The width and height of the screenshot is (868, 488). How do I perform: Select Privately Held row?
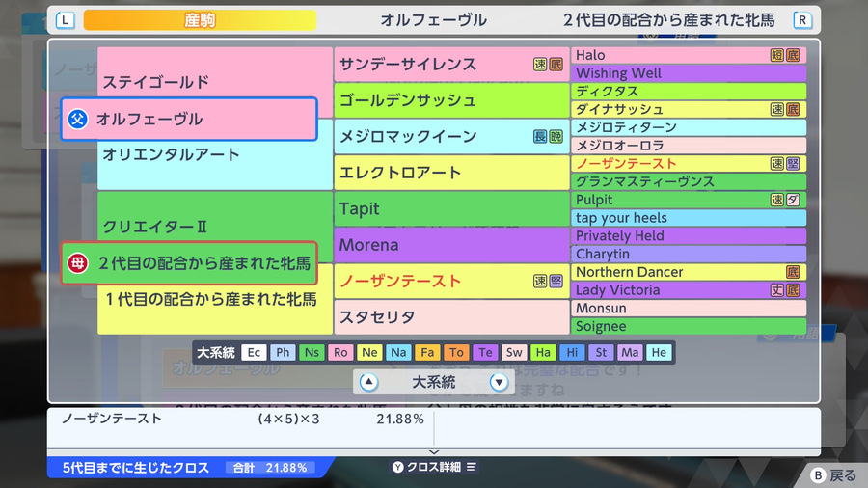pyautogui.click(x=689, y=235)
